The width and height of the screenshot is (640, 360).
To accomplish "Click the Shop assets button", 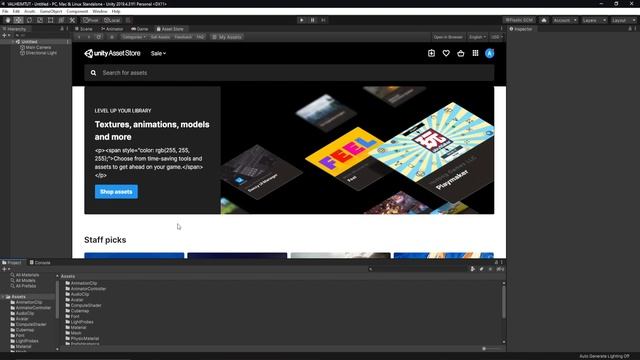I will click(116, 192).
